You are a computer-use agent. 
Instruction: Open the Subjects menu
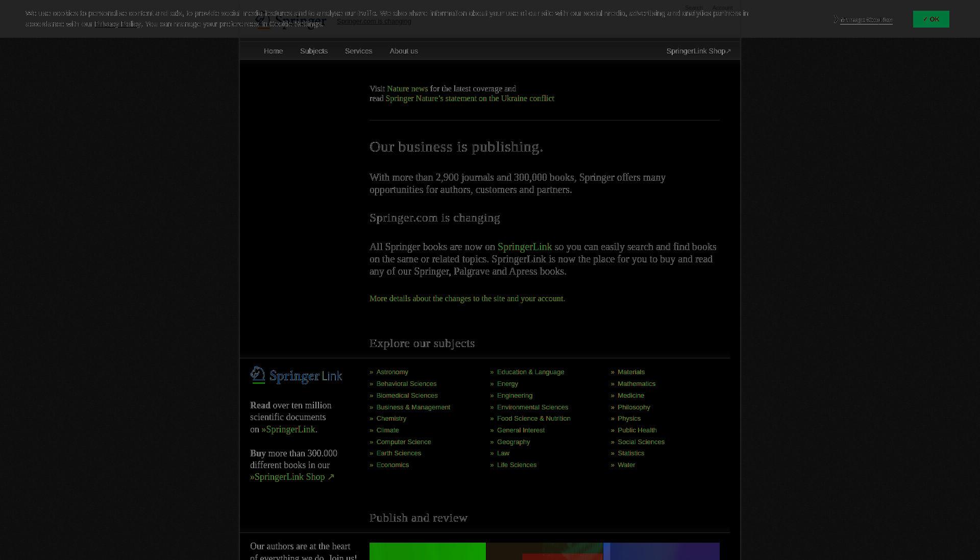[x=313, y=51]
